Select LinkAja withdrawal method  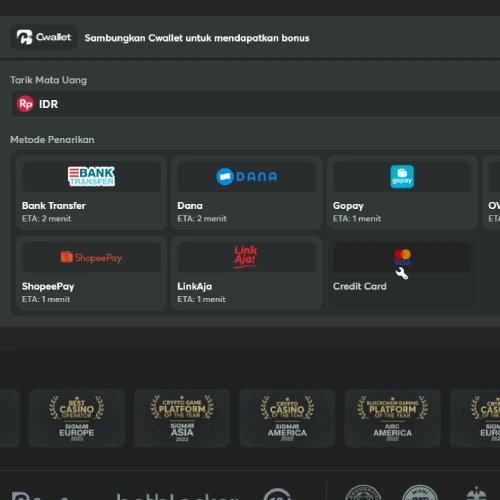pos(247,273)
